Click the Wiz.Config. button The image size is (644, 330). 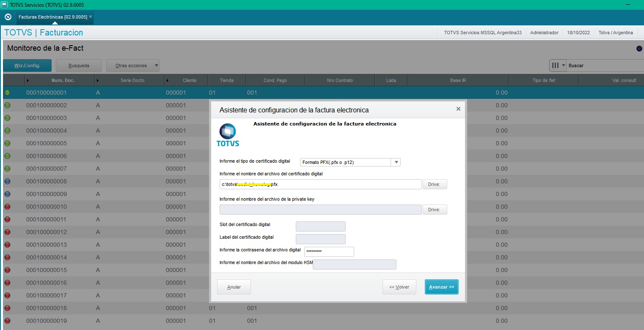(x=28, y=65)
